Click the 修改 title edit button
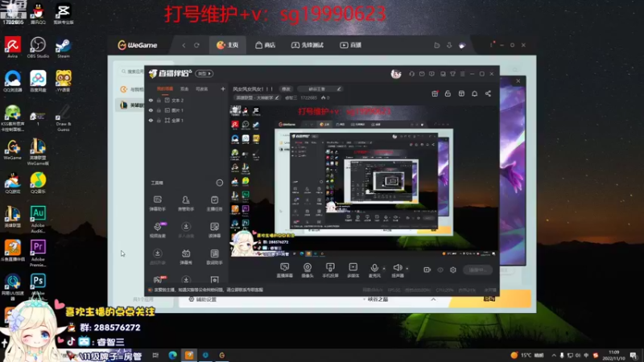Screen dimensions: 644x362 [286, 88]
